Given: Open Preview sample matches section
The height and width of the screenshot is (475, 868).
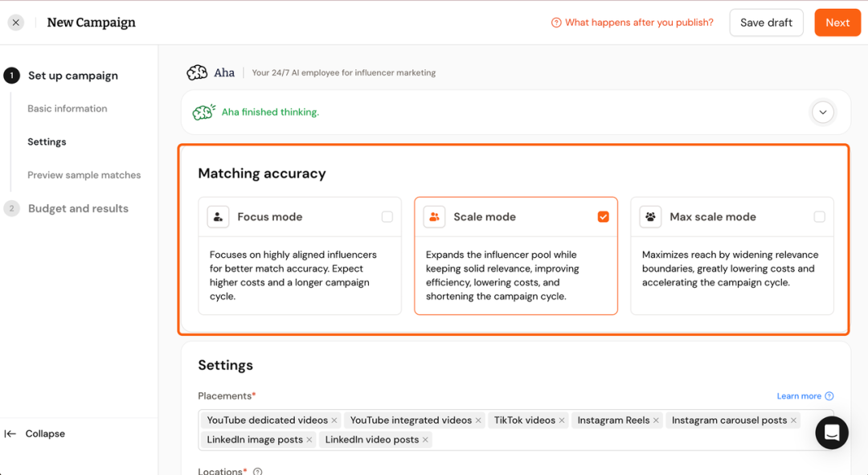Looking at the screenshot, I should pyautogui.click(x=84, y=175).
